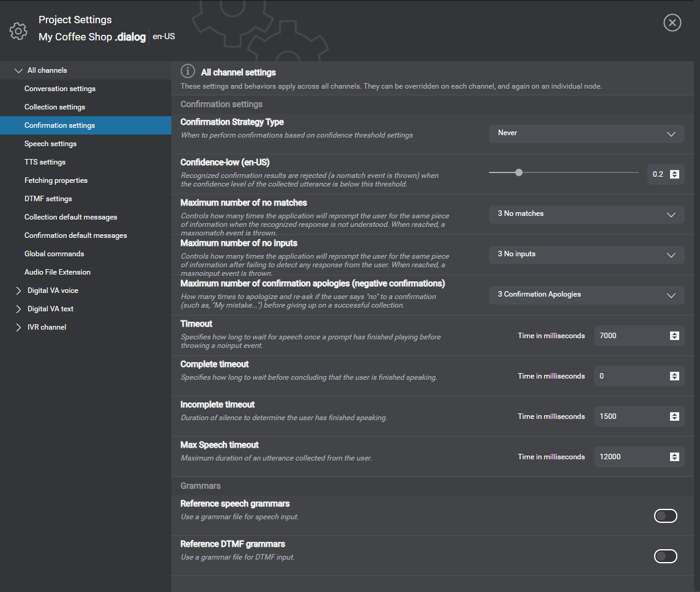The height and width of the screenshot is (592, 700).
Task: Select Global commands in the sidebar
Action: (54, 254)
